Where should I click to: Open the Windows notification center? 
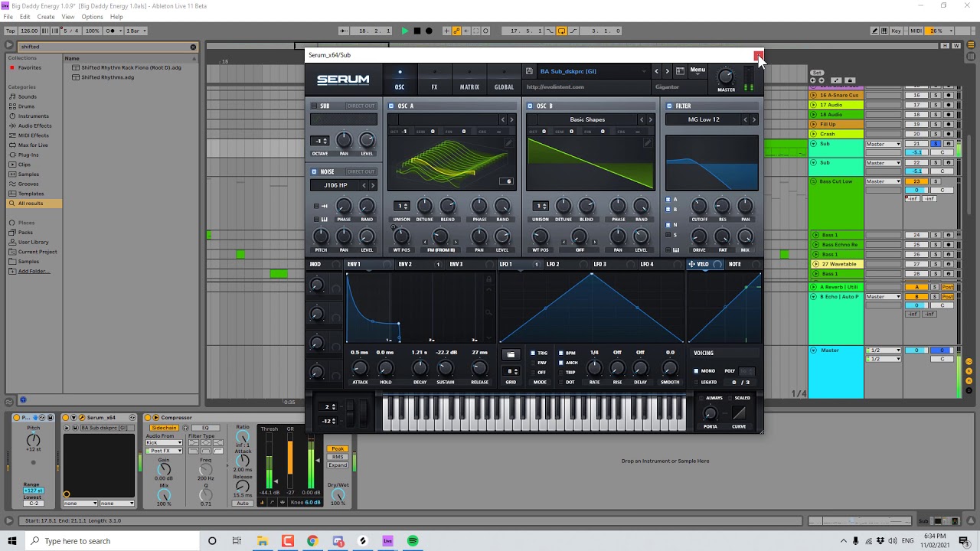(x=964, y=541)
